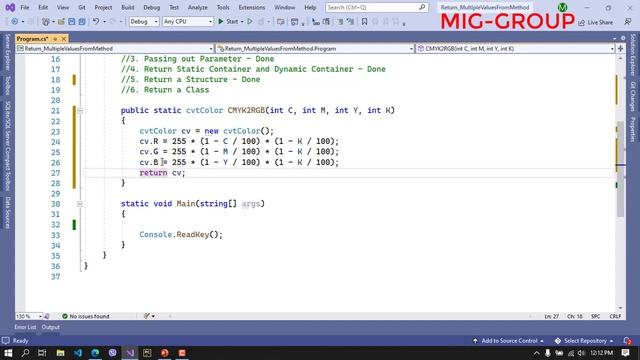Switch to the Output tab
This screenshot has height=360, width=640.
(51, 327)
